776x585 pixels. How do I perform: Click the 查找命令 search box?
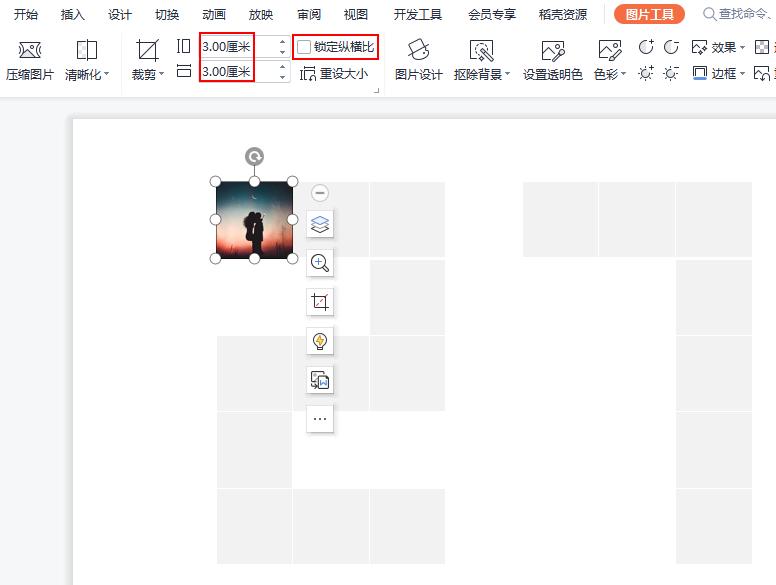point(738,14)
